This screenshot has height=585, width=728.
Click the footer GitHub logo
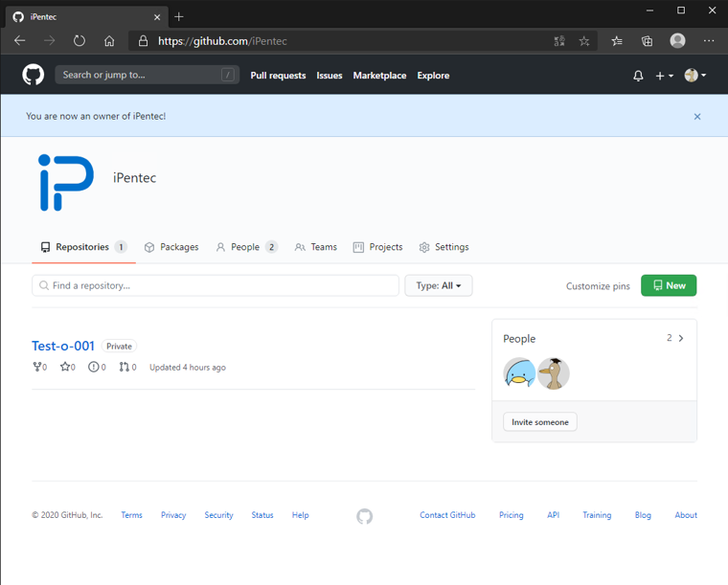pos(364,516)
